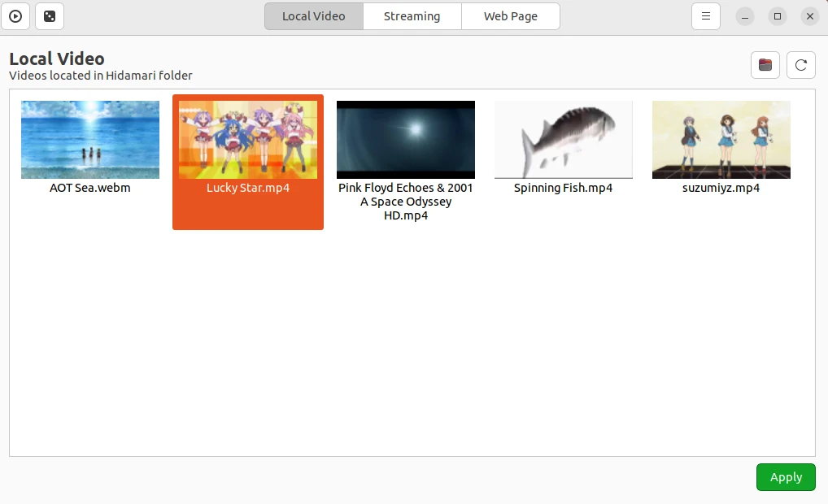Click the 'Spinning Fish.mp4' filename label
Screen dimensions: 828x504
563,188
